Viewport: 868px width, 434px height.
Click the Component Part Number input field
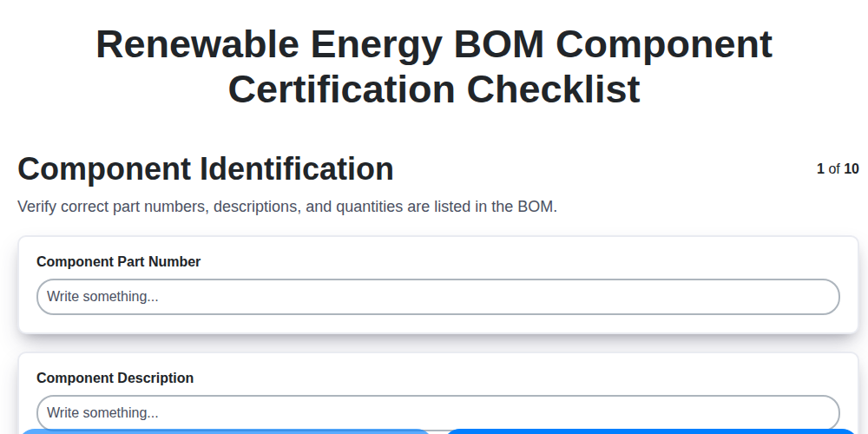[x=437, y=297]
